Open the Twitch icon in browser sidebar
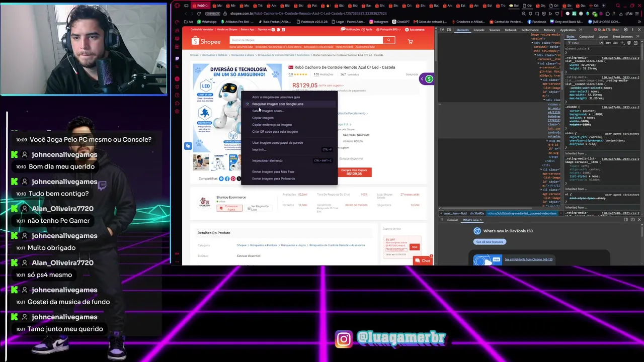 point(177,59)
